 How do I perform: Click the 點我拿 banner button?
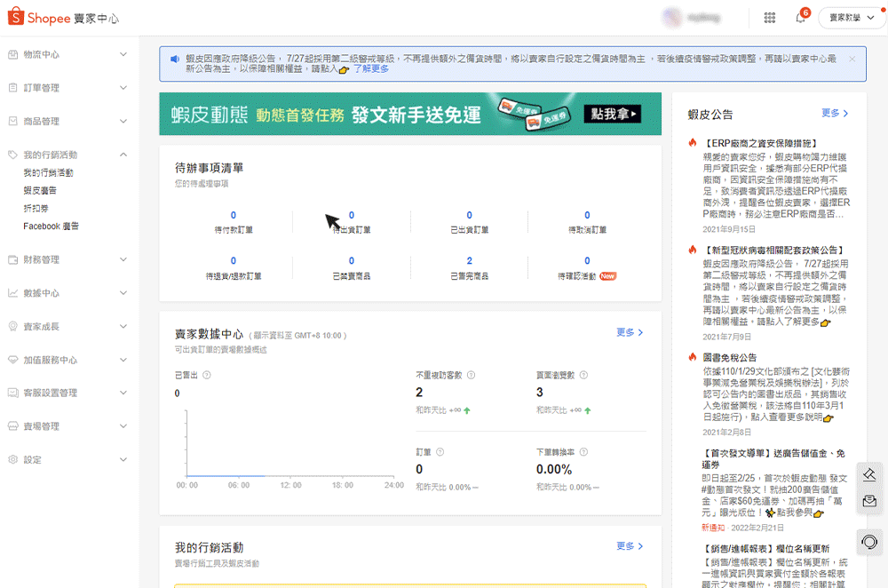pyautogui.click(x=613, y=114)
